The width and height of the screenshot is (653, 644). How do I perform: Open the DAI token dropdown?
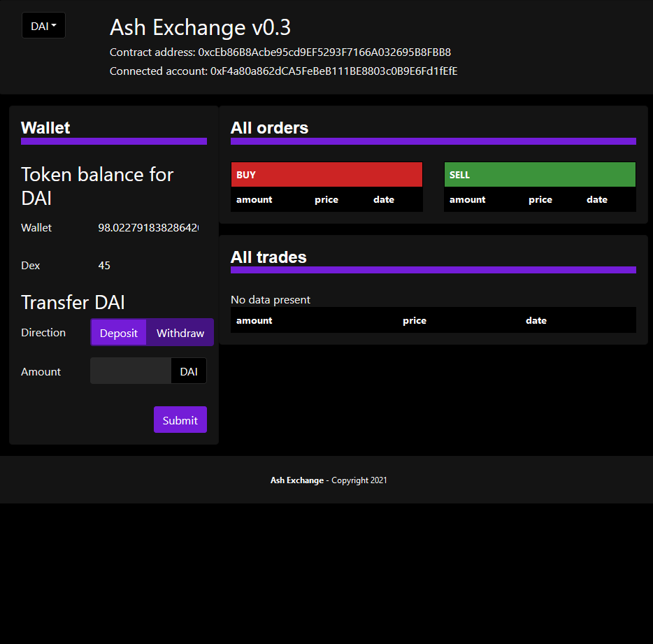click(43, 26)
